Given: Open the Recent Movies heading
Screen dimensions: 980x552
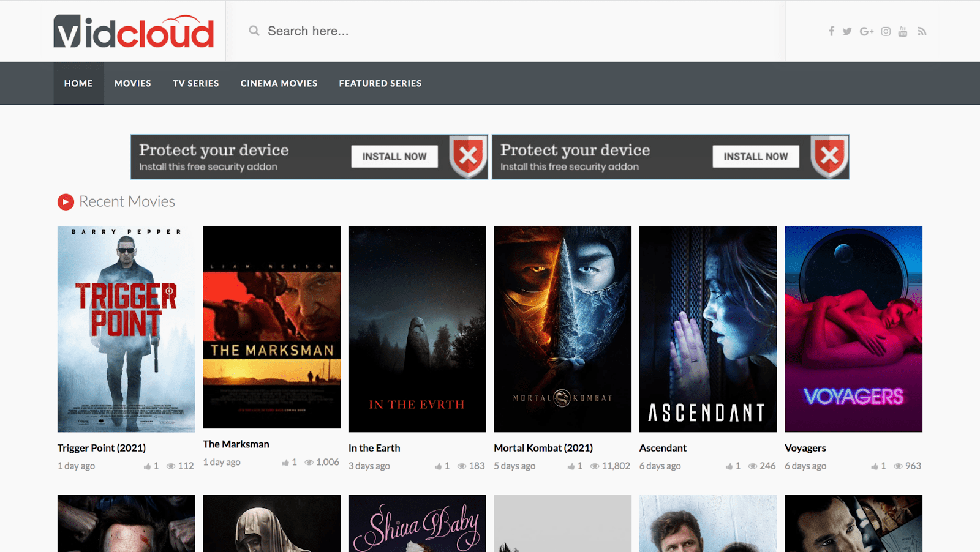Looking at the screenshot, I should [127, 201].
